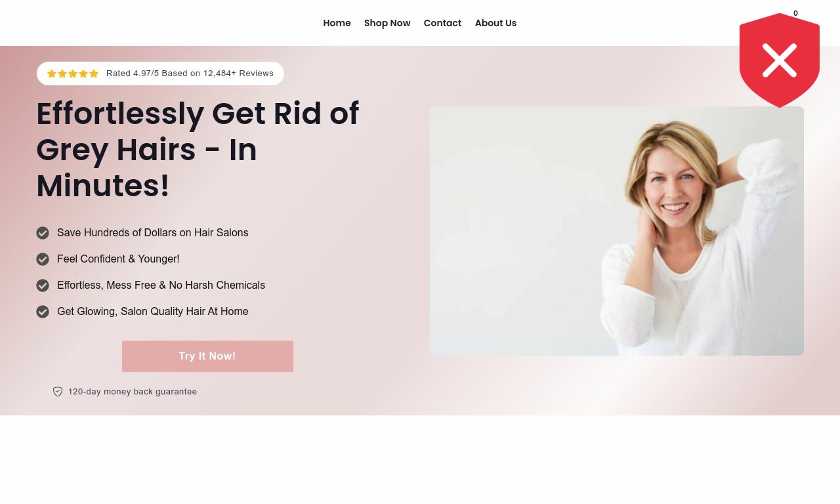Click checkmark icon beside Get Glowing, Salon Quality
Viewport: 840px width, 504px height.
[43, 312]
